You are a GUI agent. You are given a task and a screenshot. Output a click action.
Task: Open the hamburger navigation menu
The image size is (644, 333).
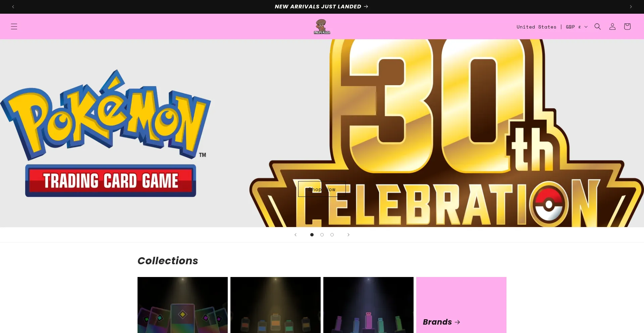pos(14,26)
